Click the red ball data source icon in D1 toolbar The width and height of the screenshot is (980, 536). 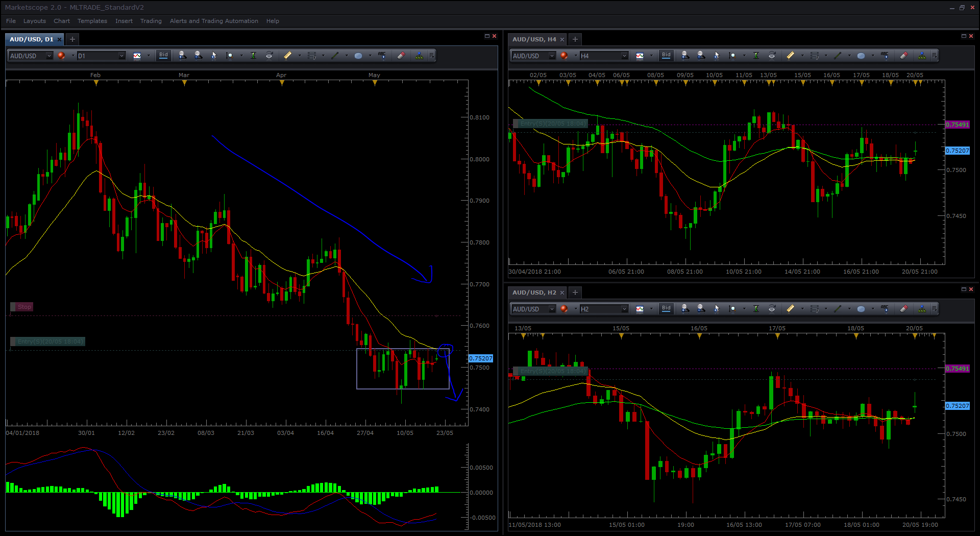pos(61,56)
